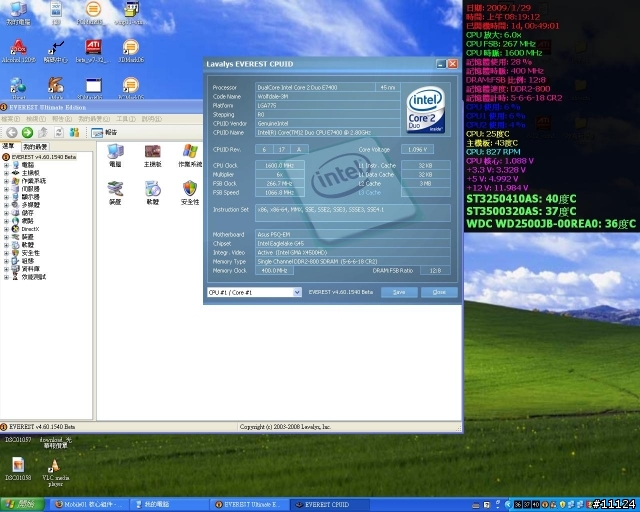Image resolution: width=640 pixels, height=512 pixels.
Task: Open the Report (報告) menu in EVEREST
Action: tap(62, 119)
